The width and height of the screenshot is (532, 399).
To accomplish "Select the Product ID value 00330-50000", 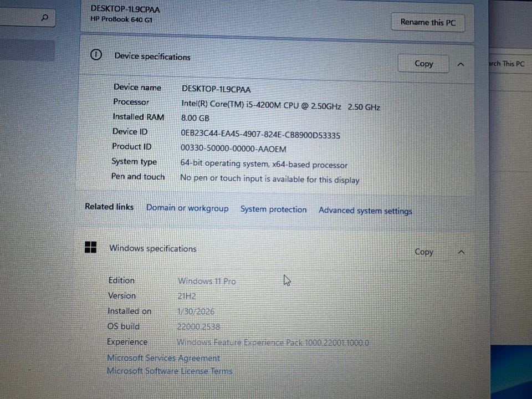I will [233, 149].
